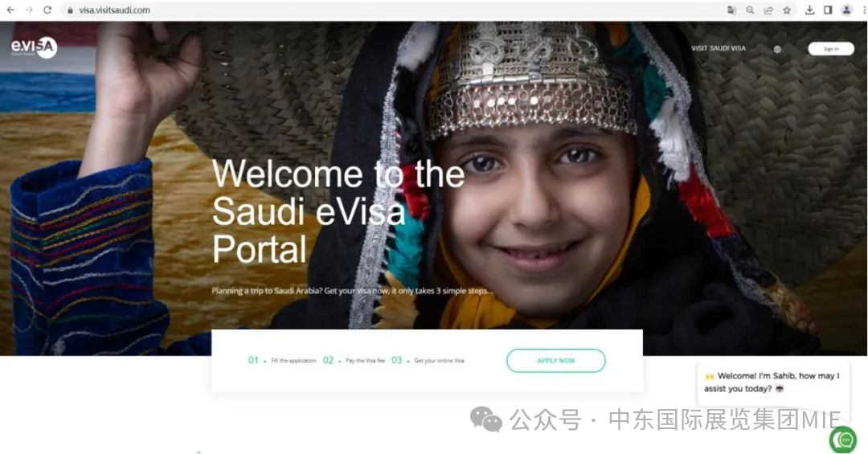This screenshot has width=868, height=454.
Task: Click the share page icon
Action: pyautogui.click(x=768, y=10)
